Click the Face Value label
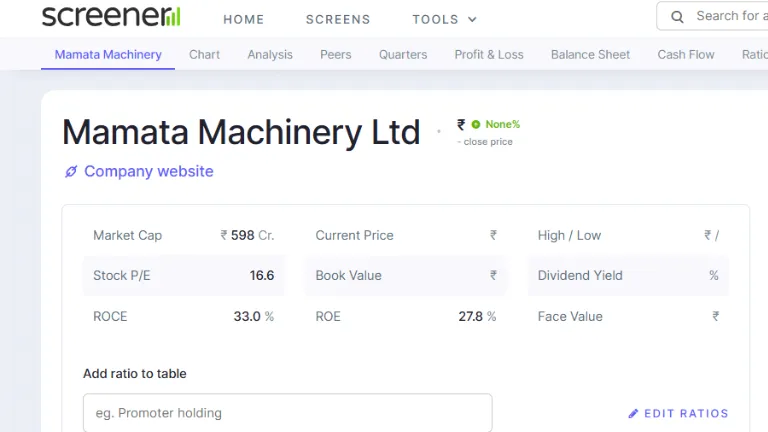This screenshot has width=768, height=432. 570,316
